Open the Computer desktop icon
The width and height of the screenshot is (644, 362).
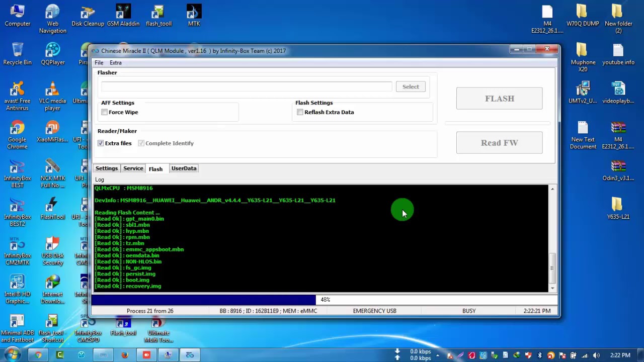pos(18,16)
